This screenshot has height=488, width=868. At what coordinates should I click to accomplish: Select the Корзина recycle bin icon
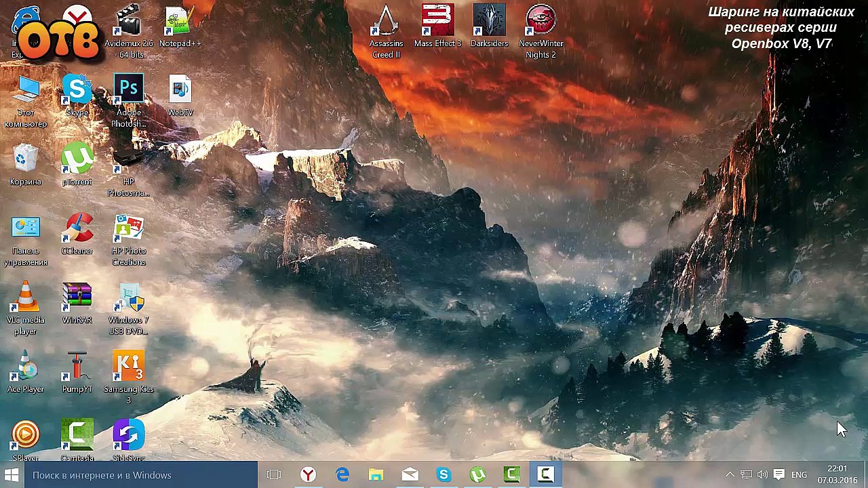point(26,165)
